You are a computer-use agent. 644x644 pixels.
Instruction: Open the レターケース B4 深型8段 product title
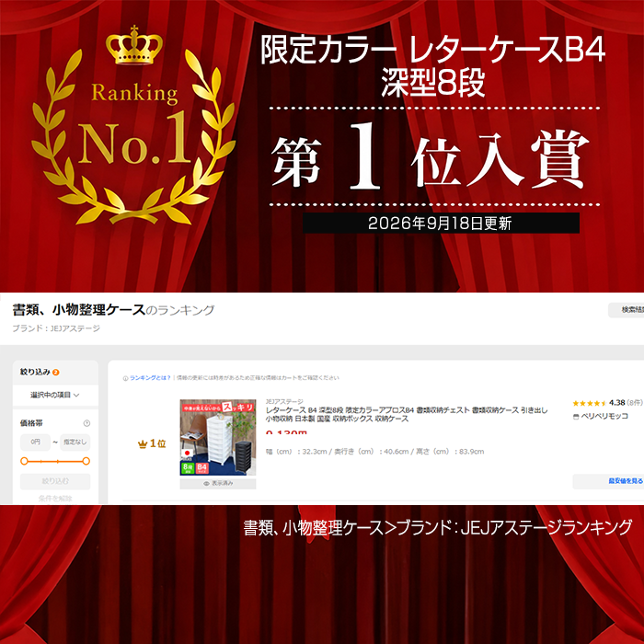407,414
